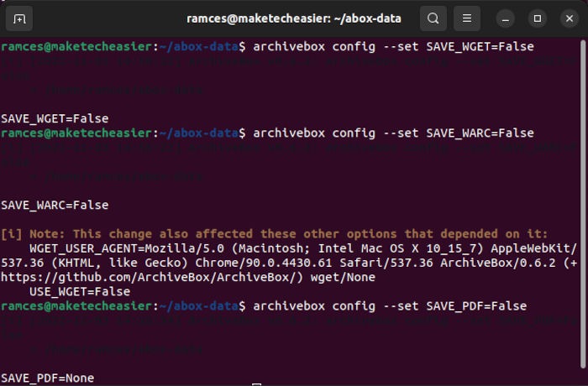Image resolution: width=588 pixels, height=386 pixels.
Task: Click the USE_WGET=False line
Action: click(80, 292)
